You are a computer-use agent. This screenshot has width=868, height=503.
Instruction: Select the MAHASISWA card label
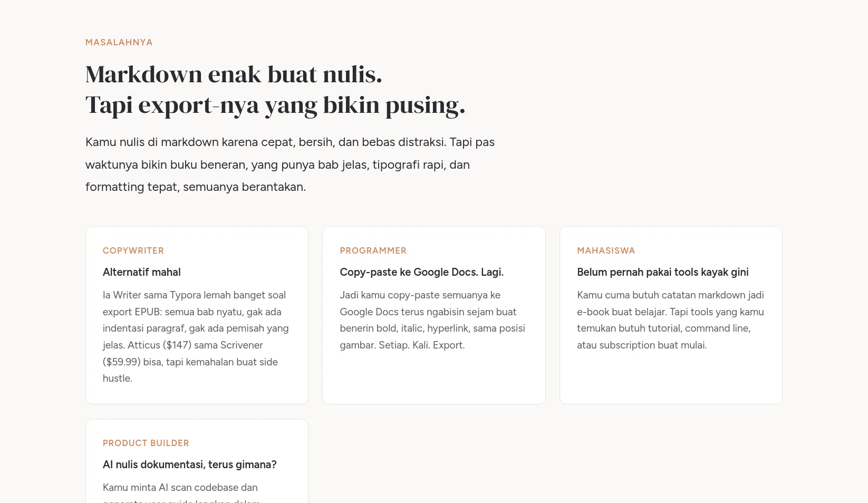(606, 250)
